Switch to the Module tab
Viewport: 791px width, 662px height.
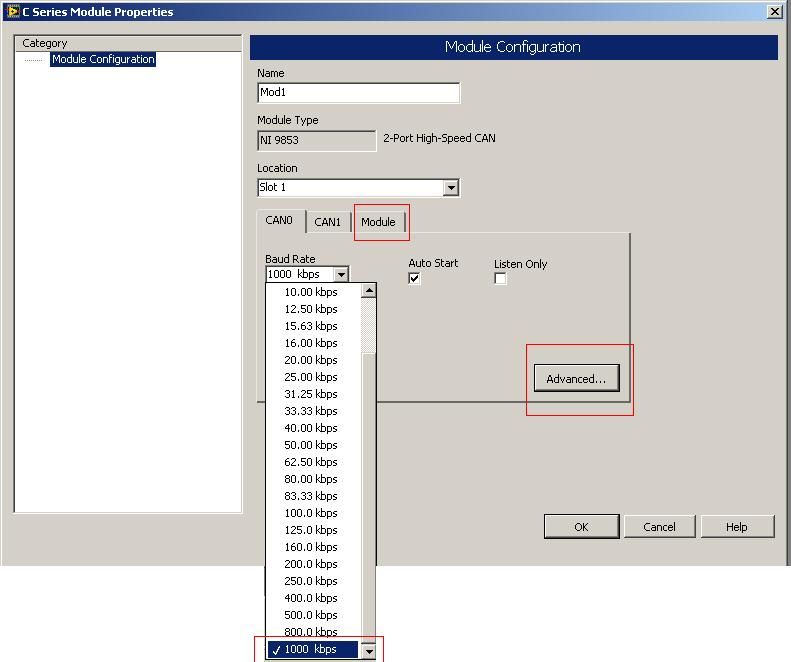(x=378, y=222)
